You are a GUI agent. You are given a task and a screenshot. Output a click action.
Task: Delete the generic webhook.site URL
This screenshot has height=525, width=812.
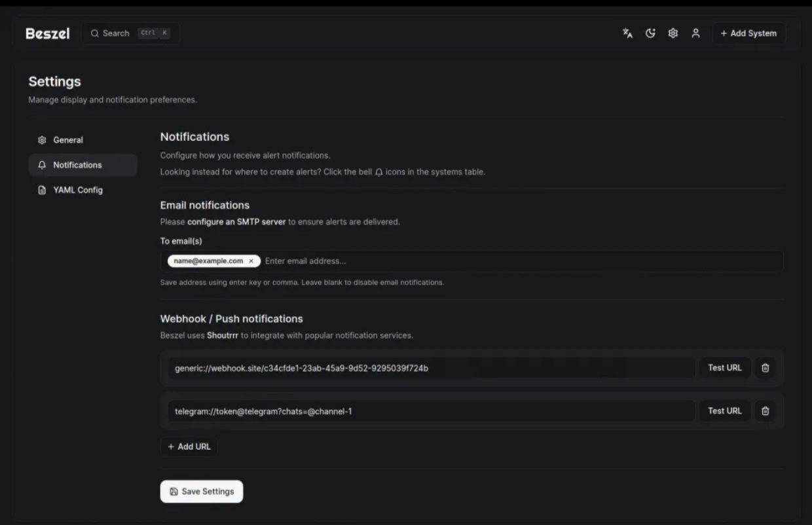(765, 368)
